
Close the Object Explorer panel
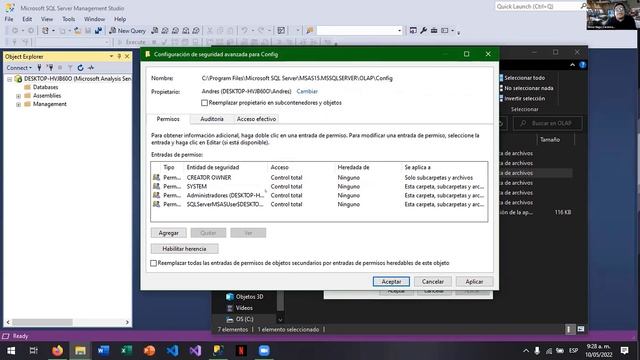(x=127, y=56)
